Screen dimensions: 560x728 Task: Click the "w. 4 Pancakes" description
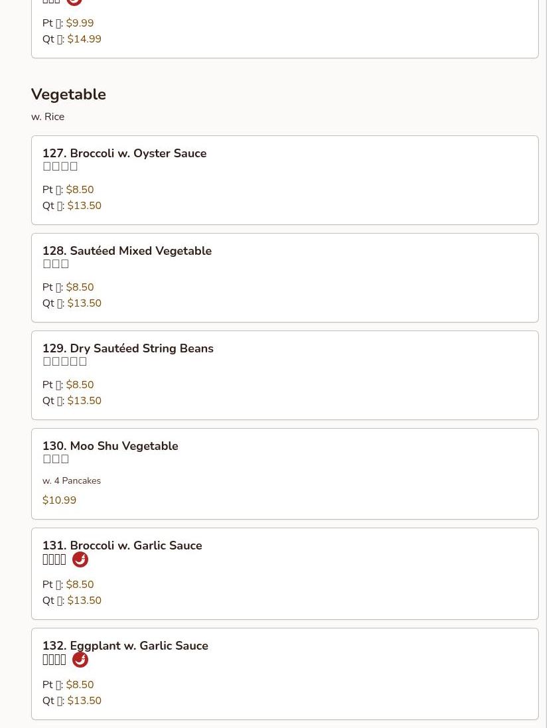pyautogui.click(x=72, y=480)
